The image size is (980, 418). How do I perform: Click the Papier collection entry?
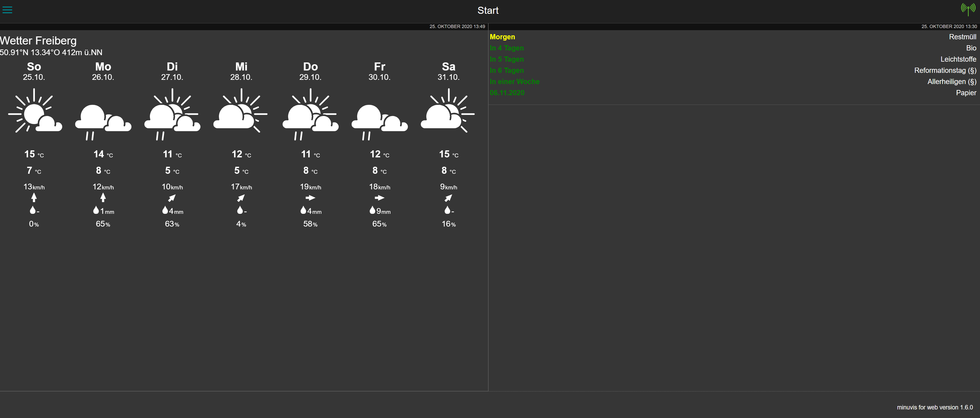tap(966, 93)
